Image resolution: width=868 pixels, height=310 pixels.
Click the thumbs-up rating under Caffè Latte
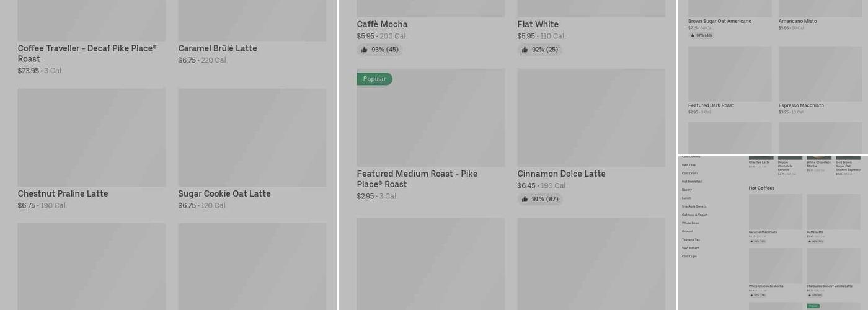pos(815,241)
